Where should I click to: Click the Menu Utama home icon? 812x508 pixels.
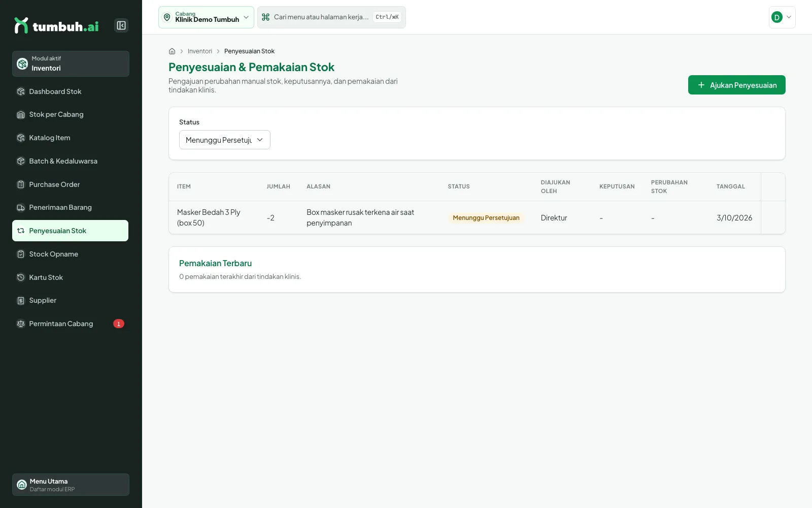click(x=22, y=485)
